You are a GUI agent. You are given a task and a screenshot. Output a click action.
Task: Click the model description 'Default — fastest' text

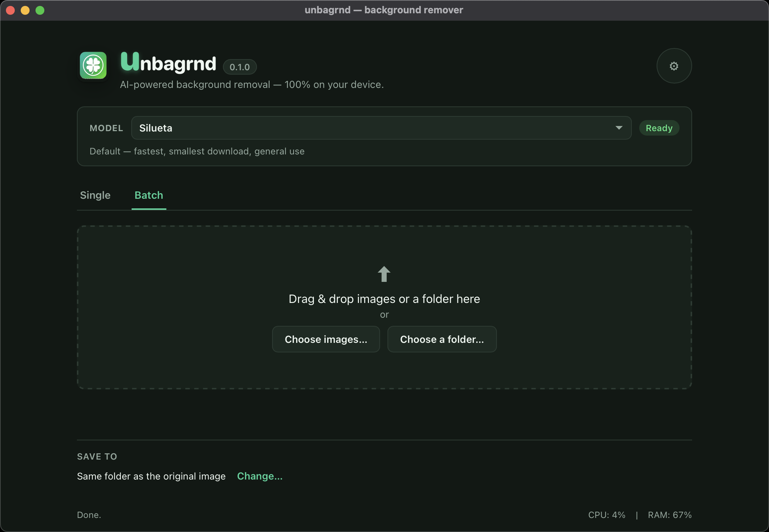197,151
